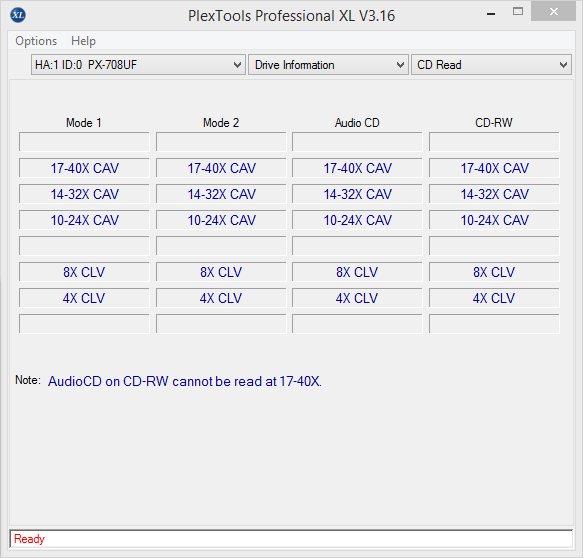Image resolution: width=583 pixels, height=558 pixels.
Task: Select 14-32X CAV under Mode 1
Action: pos(84,194)
